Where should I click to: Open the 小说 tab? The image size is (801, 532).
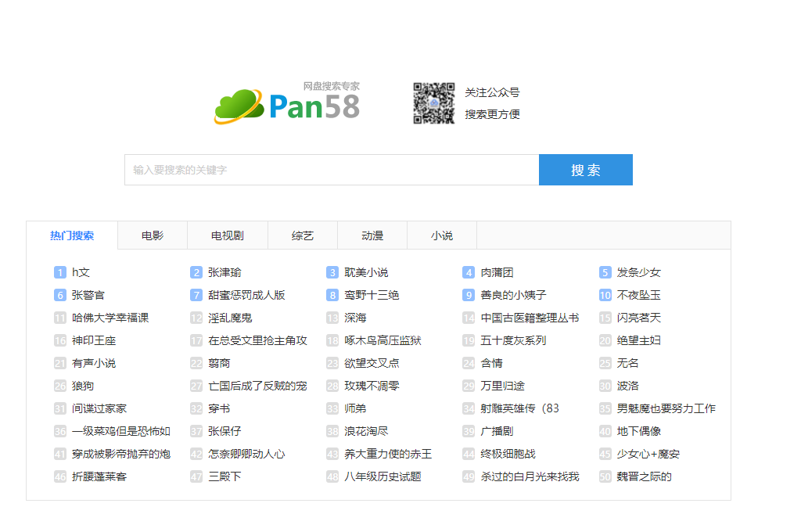point(442,235)
